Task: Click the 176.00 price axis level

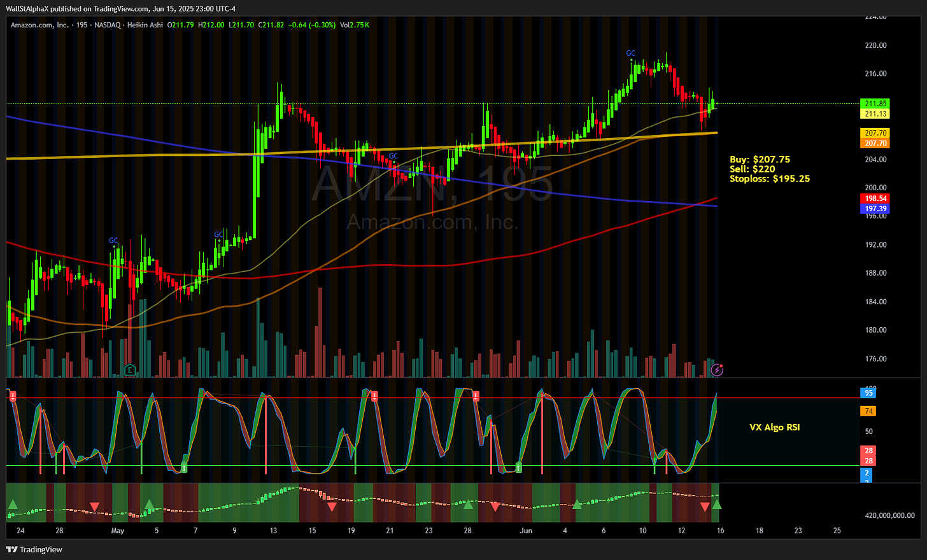Action: (x=876, y=358)
